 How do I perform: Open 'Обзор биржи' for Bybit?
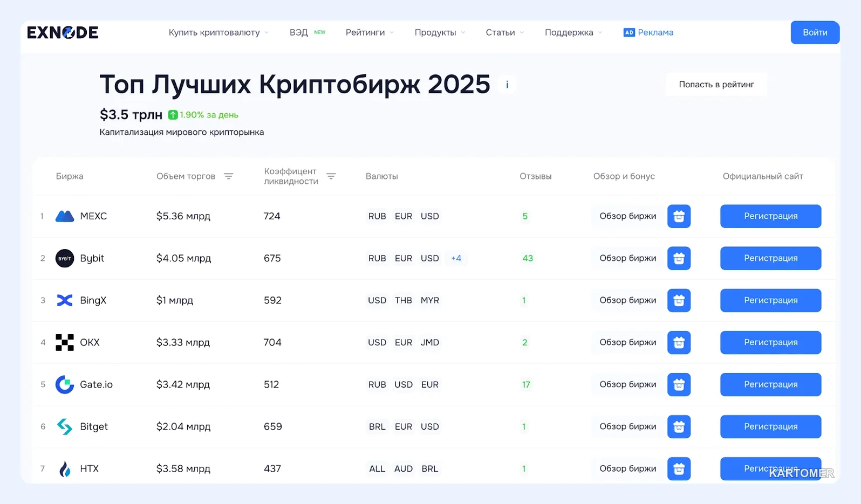point(628,258)
